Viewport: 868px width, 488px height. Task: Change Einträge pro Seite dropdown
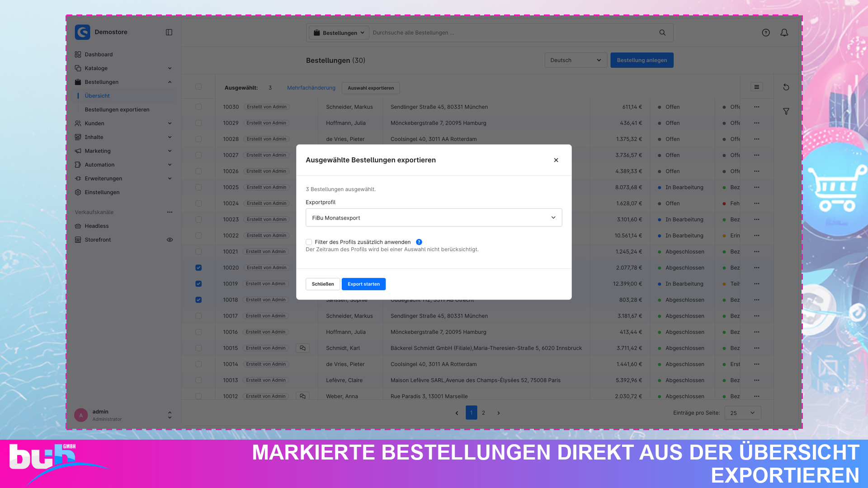click(x=743, y=413)
